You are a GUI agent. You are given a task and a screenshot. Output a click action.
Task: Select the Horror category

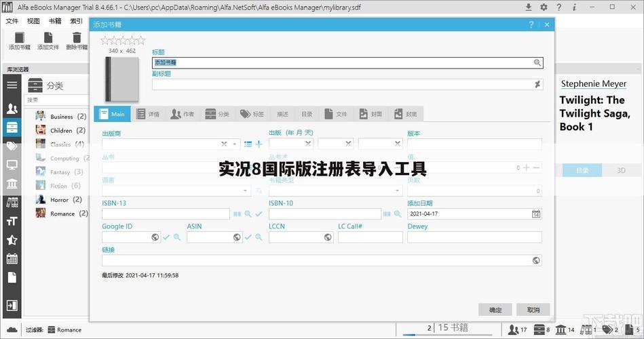[59, 199]
